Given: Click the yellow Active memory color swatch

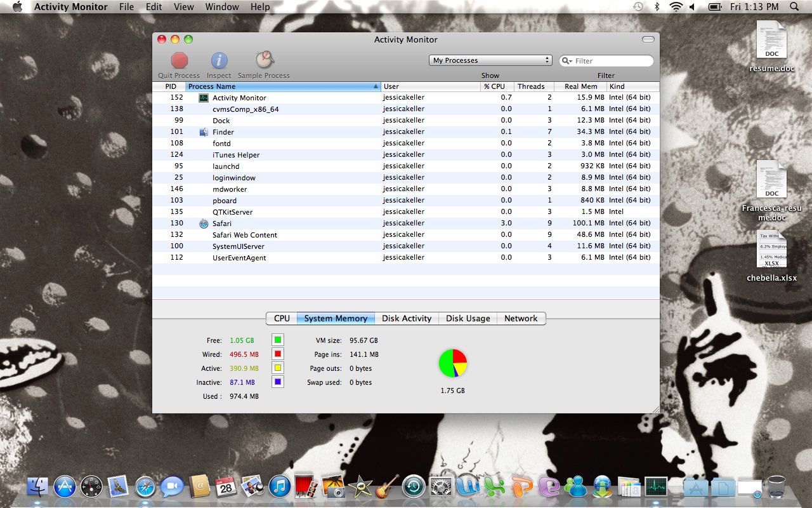Looking at the screenshot, I should (x=277, y=368).
